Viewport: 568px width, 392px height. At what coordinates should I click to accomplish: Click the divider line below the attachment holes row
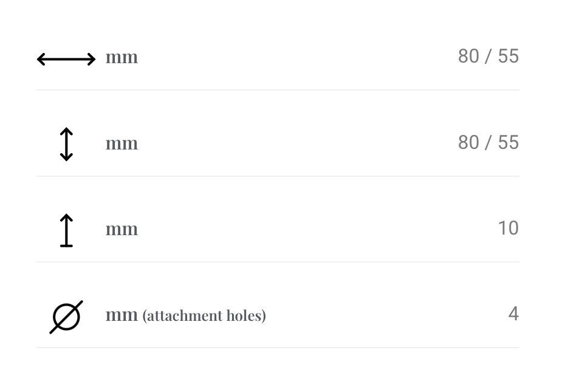pyautogui.click(x=278, y=348)
